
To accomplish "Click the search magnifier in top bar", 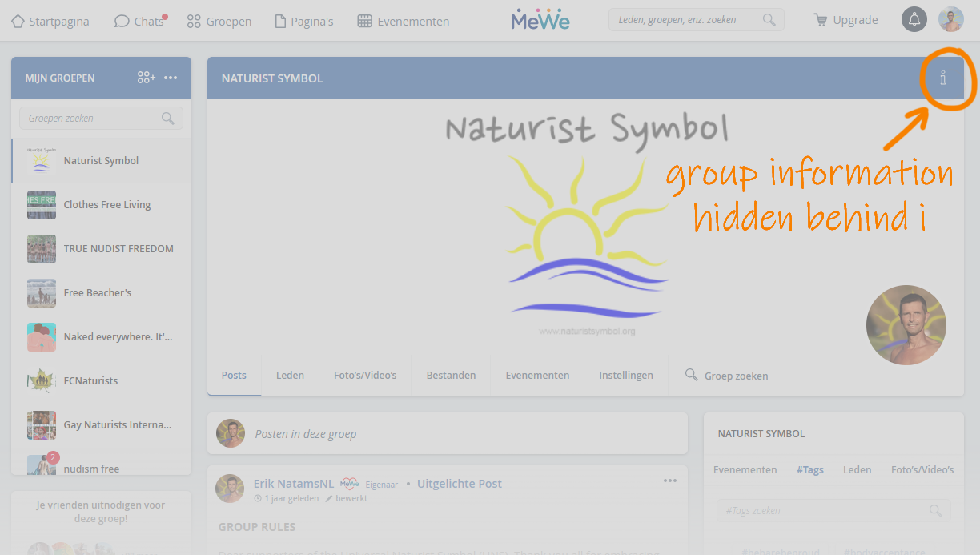I will tap(769, 20).
